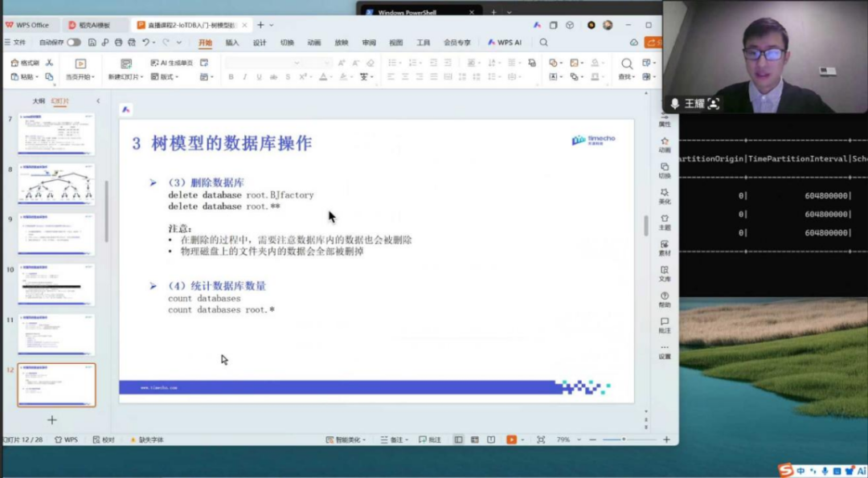Click AI 生成单页 button
This screenshot has height=478, width=868.
click(x=172, y=63)
